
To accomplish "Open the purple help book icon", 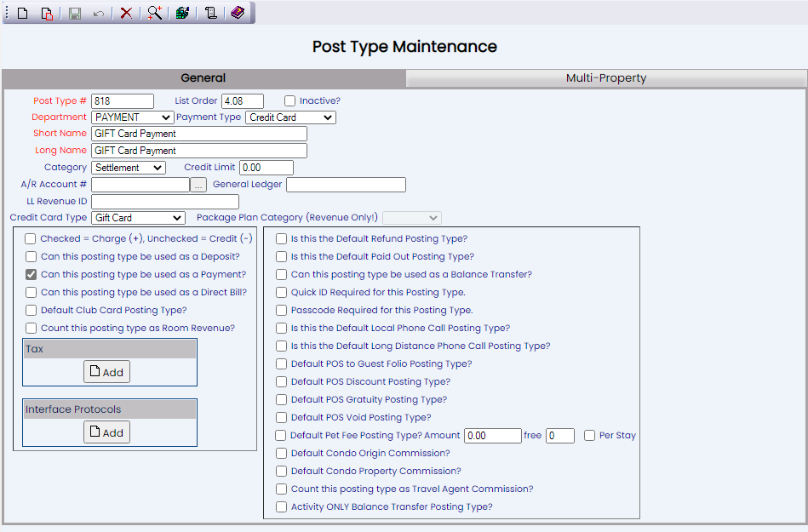I will point(238,13).
